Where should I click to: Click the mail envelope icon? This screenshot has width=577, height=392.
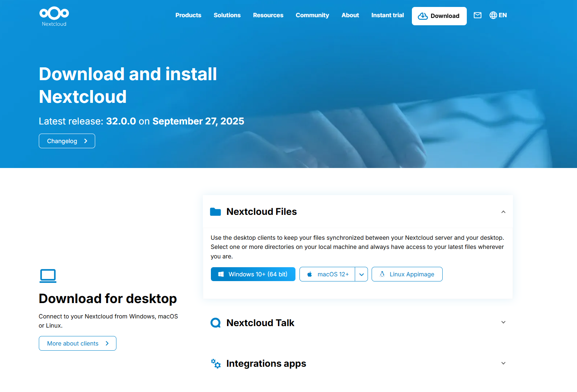477,15
